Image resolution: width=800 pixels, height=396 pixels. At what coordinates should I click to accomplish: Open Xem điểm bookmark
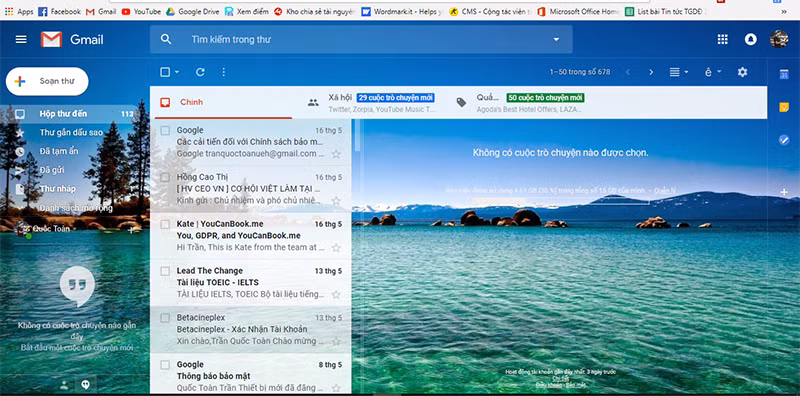[246, 11]
